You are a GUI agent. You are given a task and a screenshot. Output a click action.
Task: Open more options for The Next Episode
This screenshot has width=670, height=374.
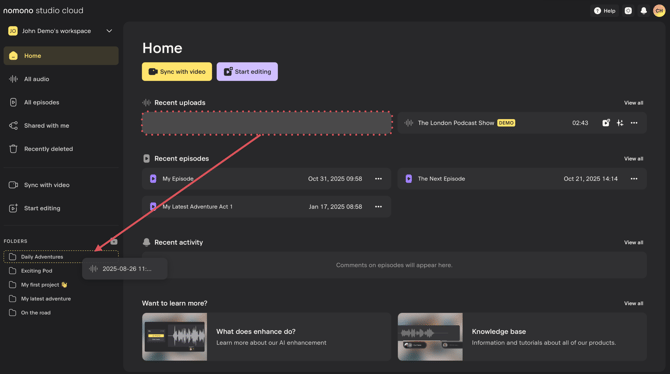coord(634,179)
